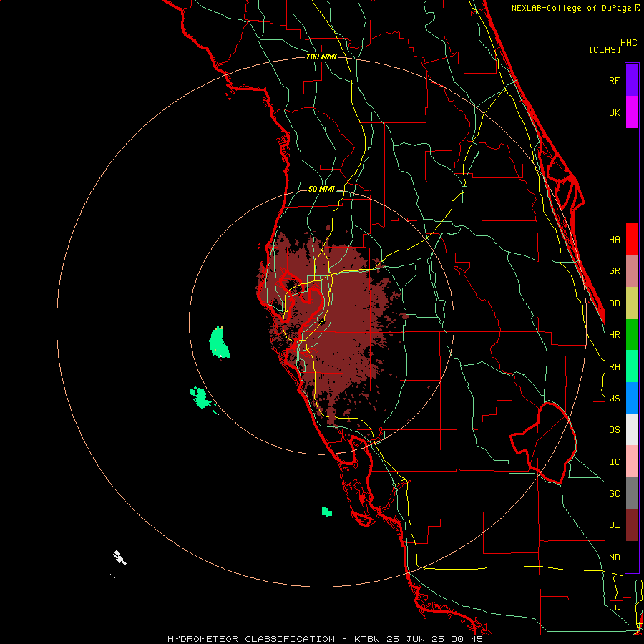Select the "RA" legend label

click(x=614, y=367)
